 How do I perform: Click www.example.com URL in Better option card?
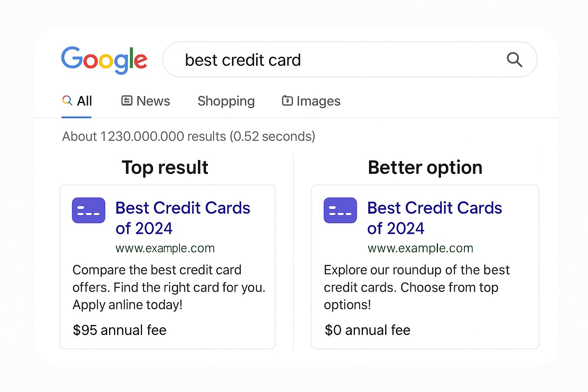(420, 248)
